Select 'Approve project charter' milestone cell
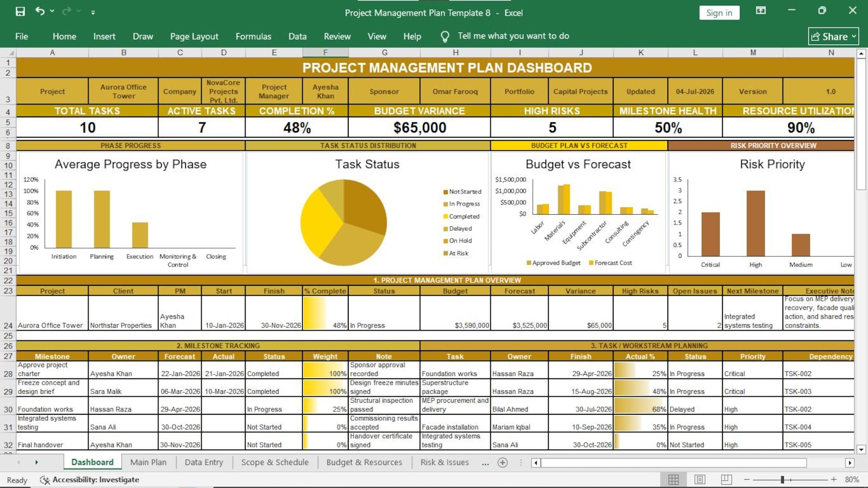The image size is (868, 488). 52,369
